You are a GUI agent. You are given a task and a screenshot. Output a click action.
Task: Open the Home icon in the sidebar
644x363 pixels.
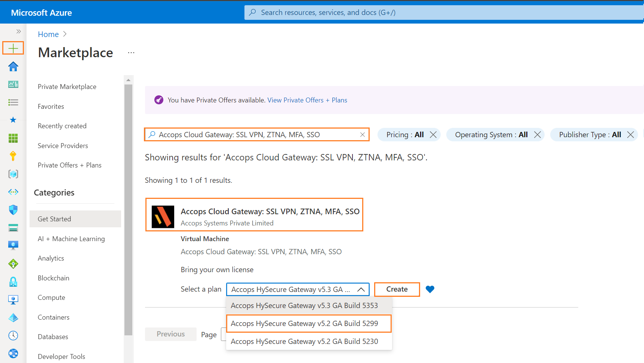coord(13,67)
